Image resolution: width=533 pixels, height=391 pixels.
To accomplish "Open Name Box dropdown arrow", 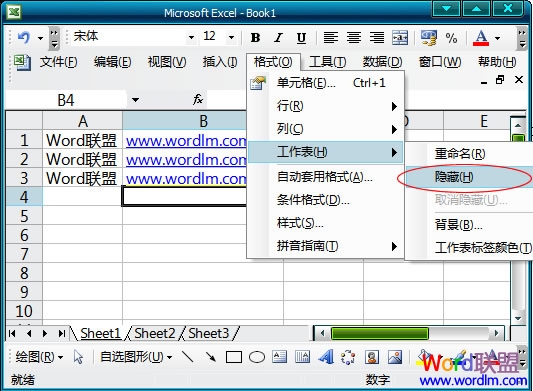I will (x=135, y=100).
